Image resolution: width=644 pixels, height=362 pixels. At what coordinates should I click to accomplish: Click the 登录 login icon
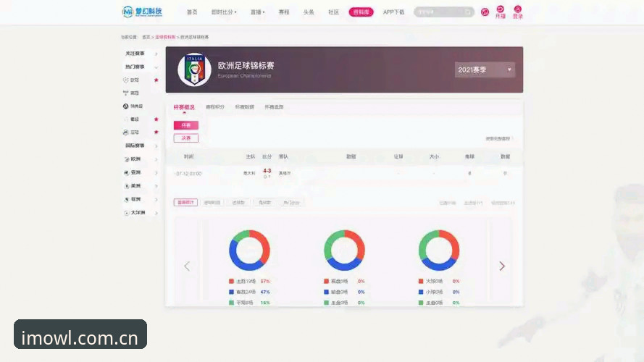pyautogui.click(x=518, y=12)
